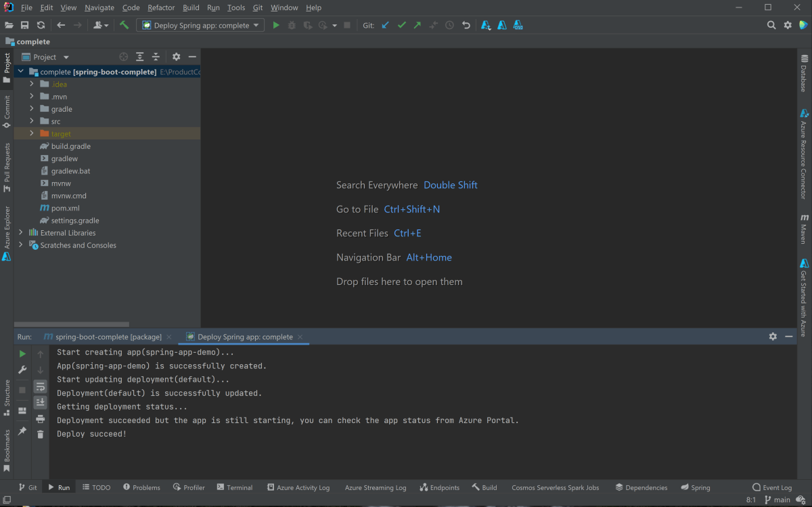Push commits with the green arrow Git icon
This screenshot has height=507, width=812.
pyautogui.click(x=417, y=24)
